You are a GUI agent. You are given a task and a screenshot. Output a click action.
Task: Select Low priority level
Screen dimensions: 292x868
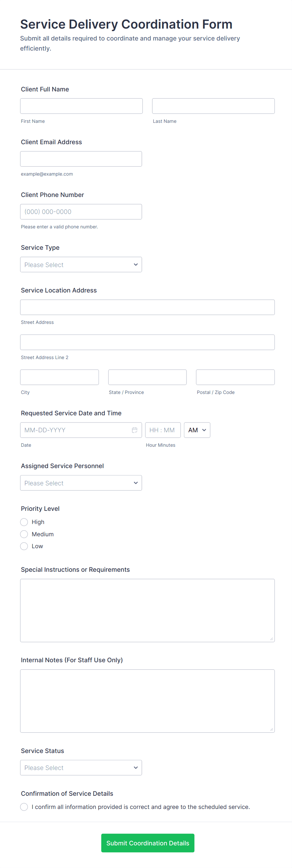tap(24, 546)
